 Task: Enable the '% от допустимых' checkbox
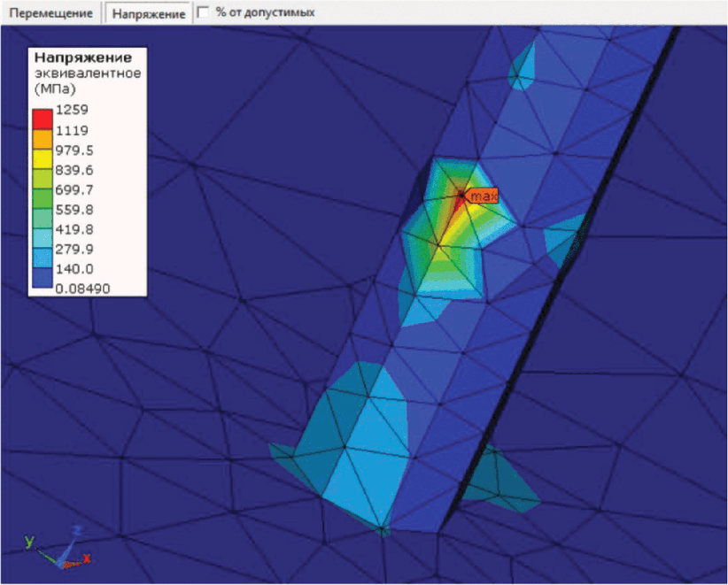point(204,12)
